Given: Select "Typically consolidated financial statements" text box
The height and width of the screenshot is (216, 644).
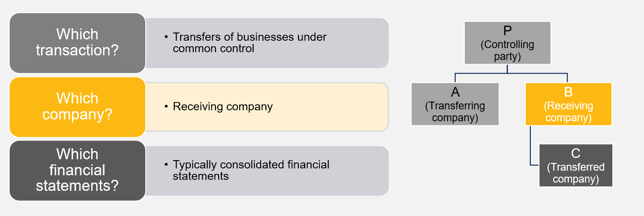Looking at the screenshot, I should 251,170.
